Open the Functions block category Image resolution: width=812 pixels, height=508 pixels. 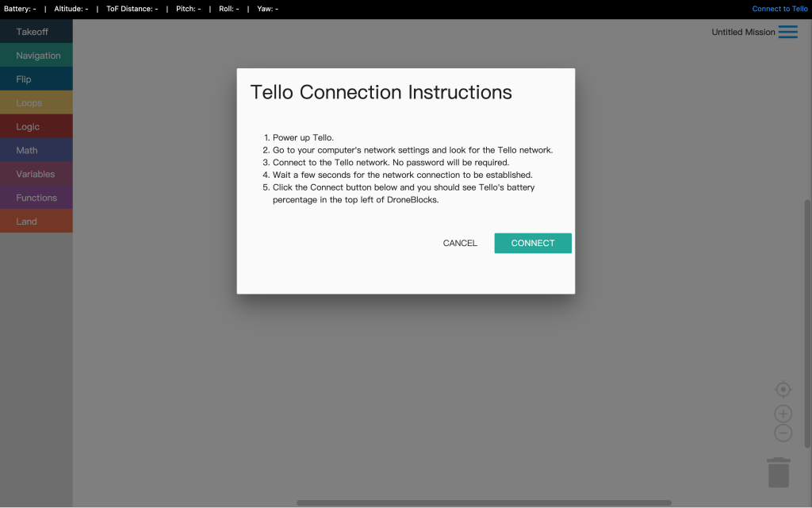[36, 198]
